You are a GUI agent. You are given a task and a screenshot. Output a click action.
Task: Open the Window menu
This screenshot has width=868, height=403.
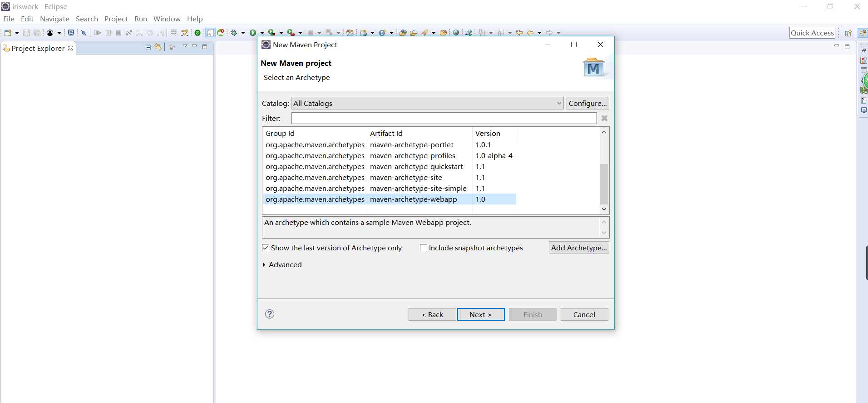[x=167, y=19]
